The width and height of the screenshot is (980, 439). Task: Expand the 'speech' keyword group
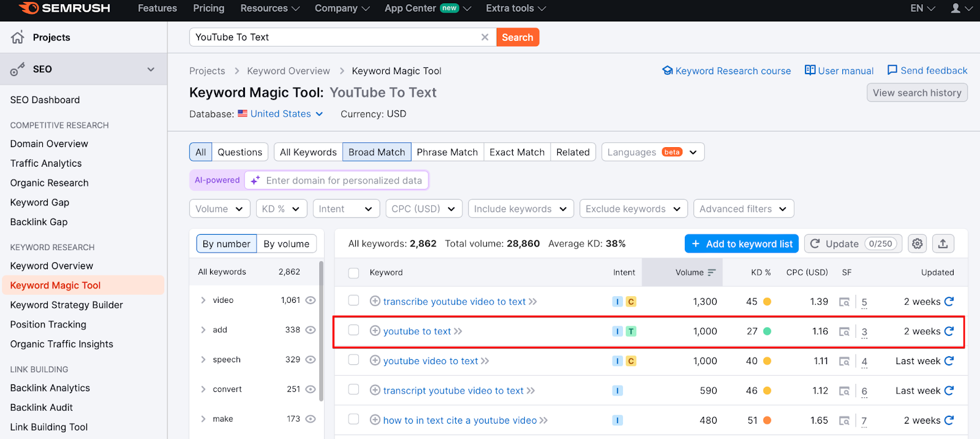pos(203,360)
